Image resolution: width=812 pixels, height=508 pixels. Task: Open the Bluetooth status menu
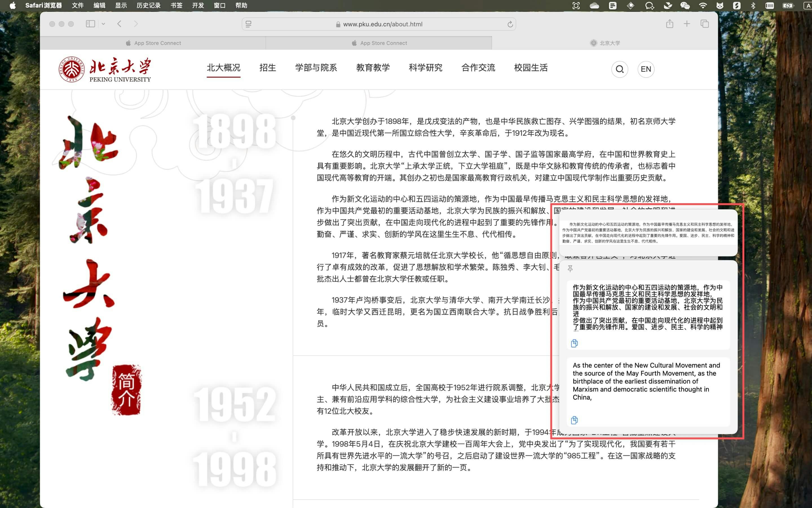coord(753,5)
